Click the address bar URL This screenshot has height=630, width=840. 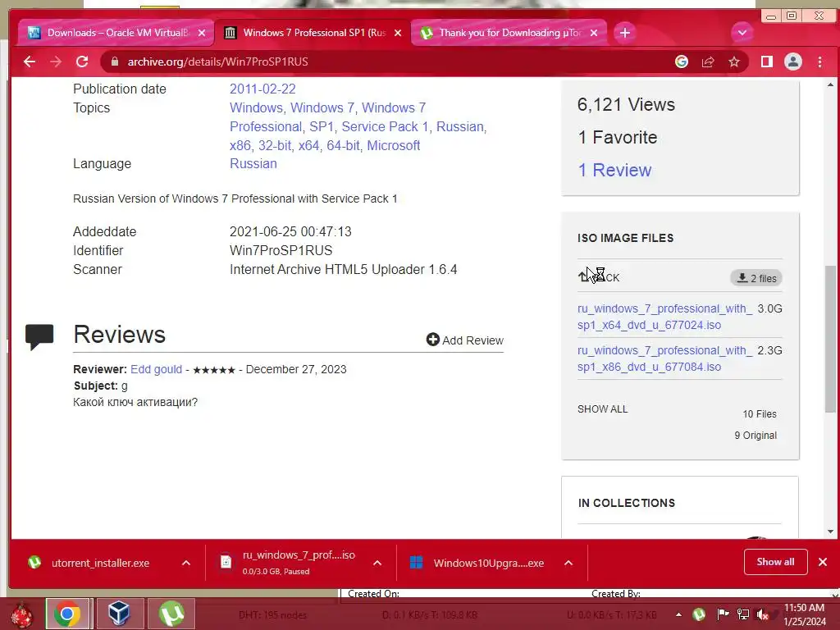pyautogui.click(x=217, y=62)
